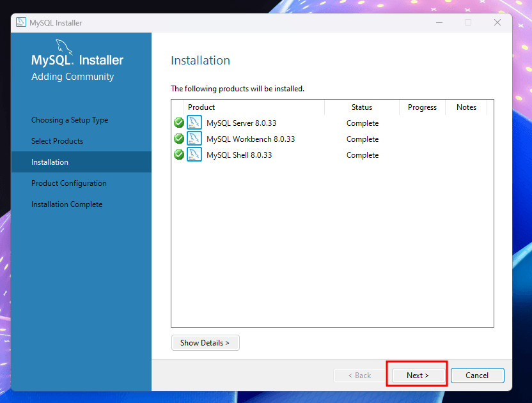Click the MySQL Shell 8.0.33 product icon

(194, 155)
